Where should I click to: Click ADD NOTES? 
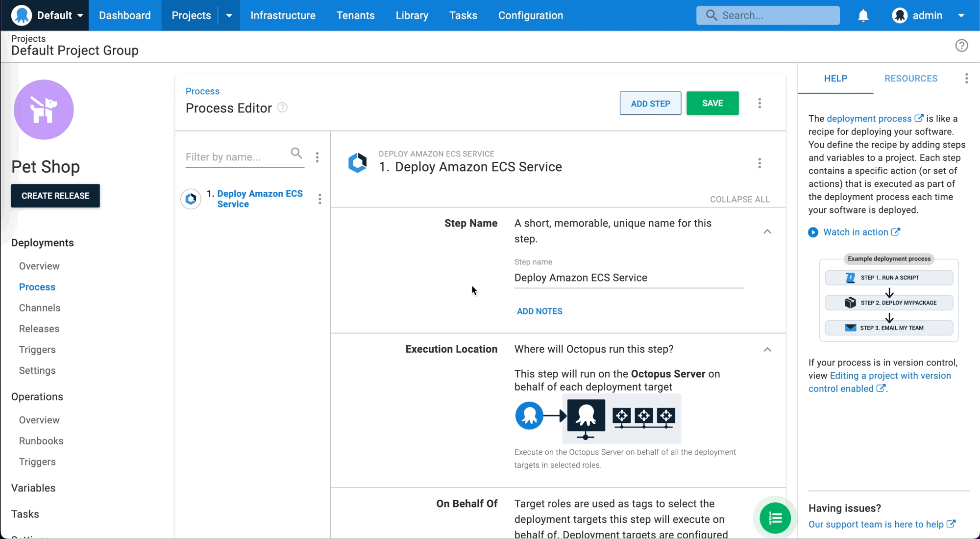[539, 311]
